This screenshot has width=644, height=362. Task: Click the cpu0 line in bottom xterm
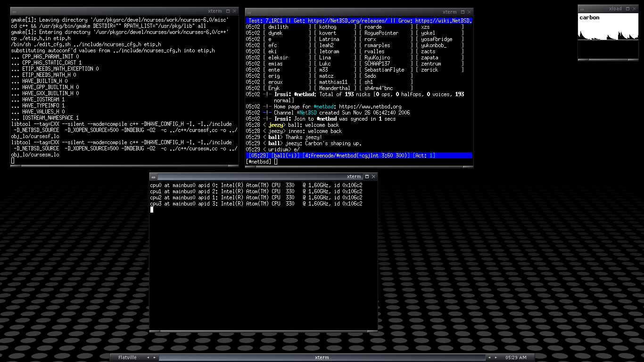[x=256, y=185]
